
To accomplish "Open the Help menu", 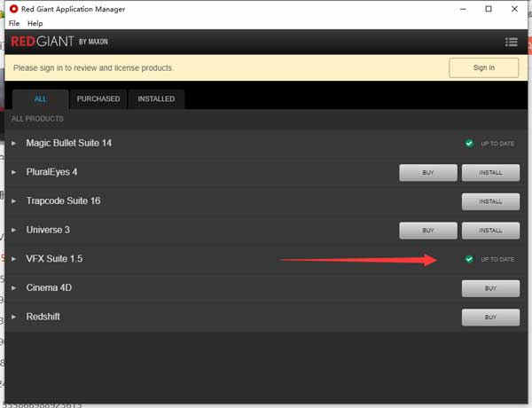I will 35,23.
